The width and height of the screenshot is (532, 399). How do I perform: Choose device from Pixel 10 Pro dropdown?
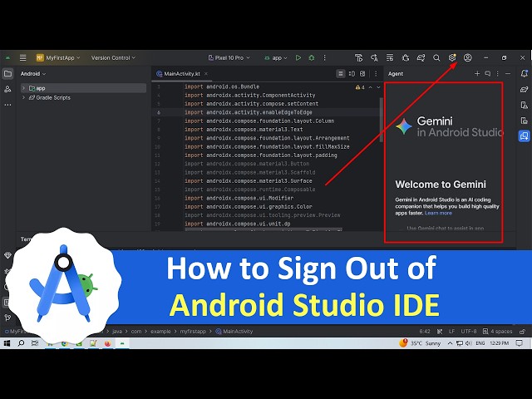pos(229,57)
